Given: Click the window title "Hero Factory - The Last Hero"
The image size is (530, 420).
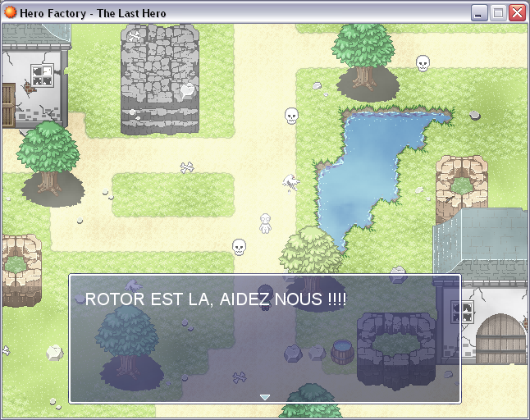Looking at the screenshot, I should (93, 13).
